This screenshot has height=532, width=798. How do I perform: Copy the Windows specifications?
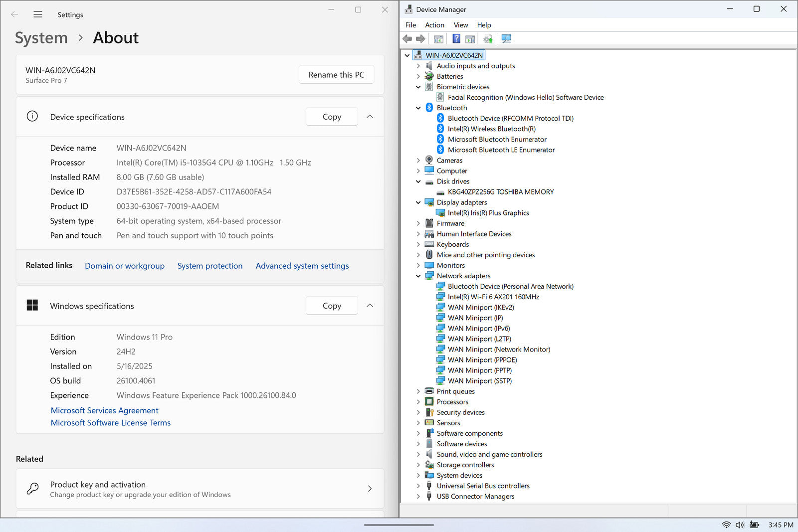(x=332, y=306)
